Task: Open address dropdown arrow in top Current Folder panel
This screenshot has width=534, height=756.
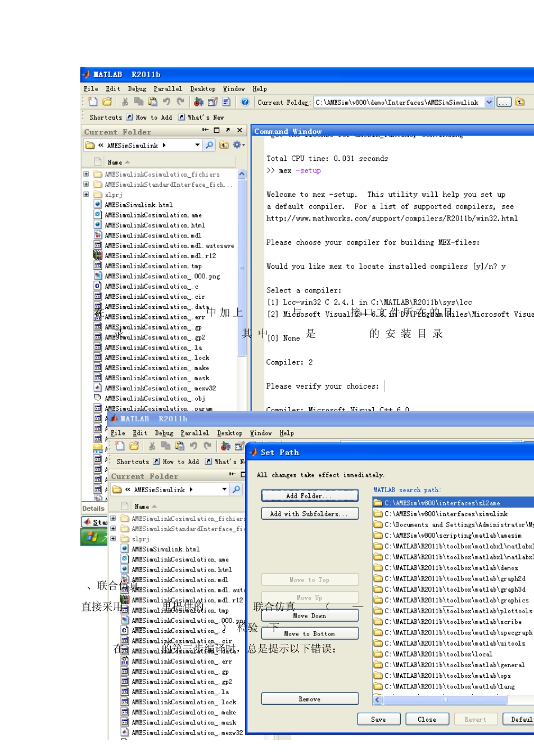Action: pos(197,145)
